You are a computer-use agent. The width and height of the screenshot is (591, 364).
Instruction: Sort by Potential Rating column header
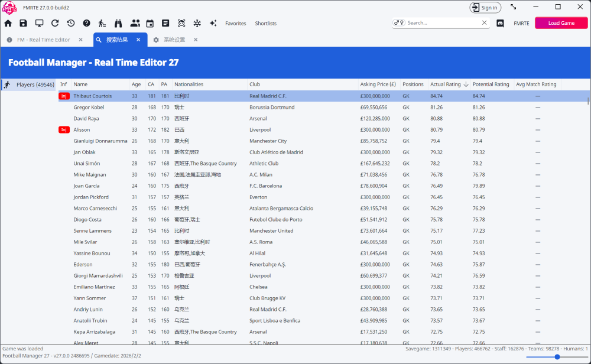[491, 84]
